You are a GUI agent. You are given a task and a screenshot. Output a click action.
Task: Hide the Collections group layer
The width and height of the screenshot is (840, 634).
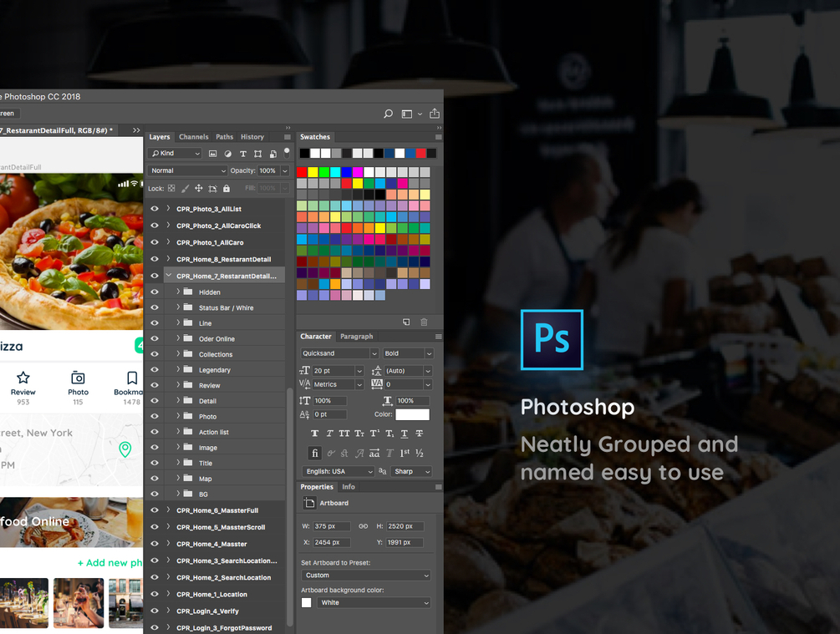[x=155, y=354]
